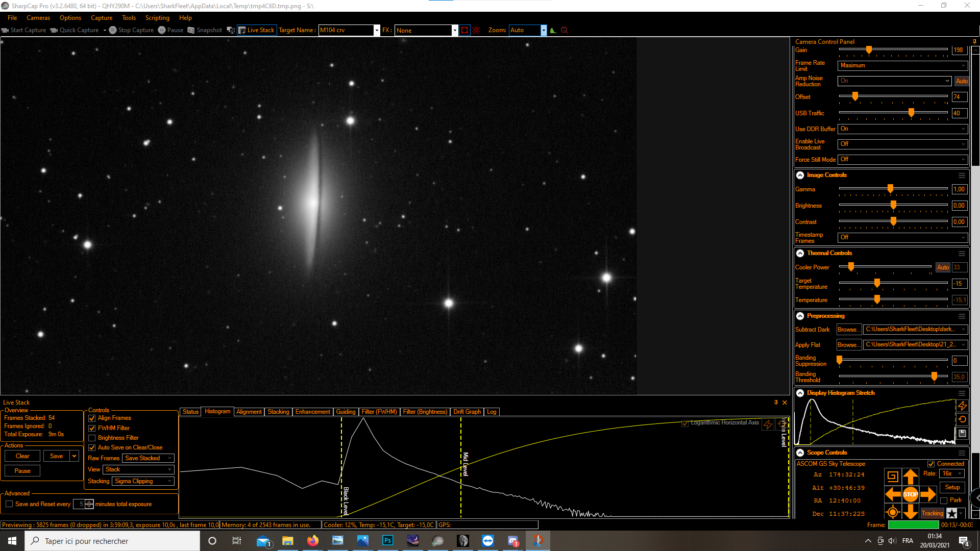Check the Park telescope checkbox
This screenshot has width=980, height=551.
pyautogui.click(x=944, y=500)
